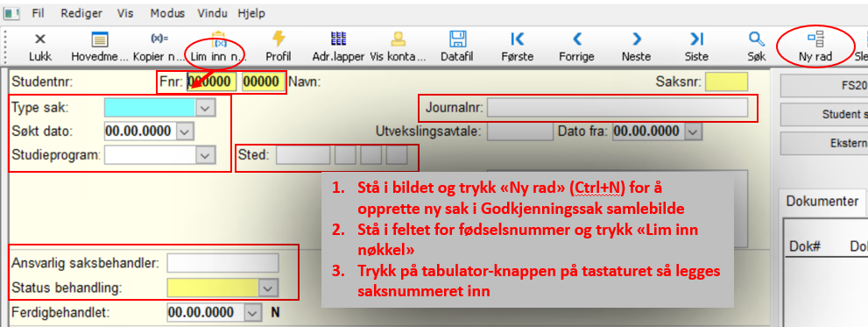Viewport: 868px width, 327px height.
Task: Click the Dok# column header
Action: point(804,246)
